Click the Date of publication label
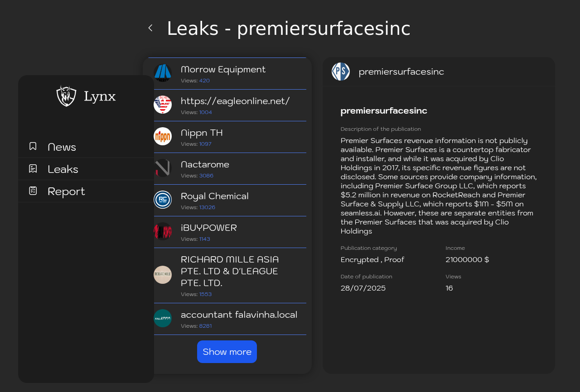Screen dimensions: 580x392 pos(367,277)
